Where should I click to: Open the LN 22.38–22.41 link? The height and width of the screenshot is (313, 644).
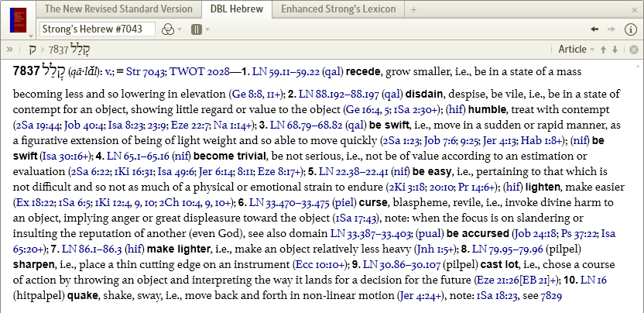click(353, 171)
